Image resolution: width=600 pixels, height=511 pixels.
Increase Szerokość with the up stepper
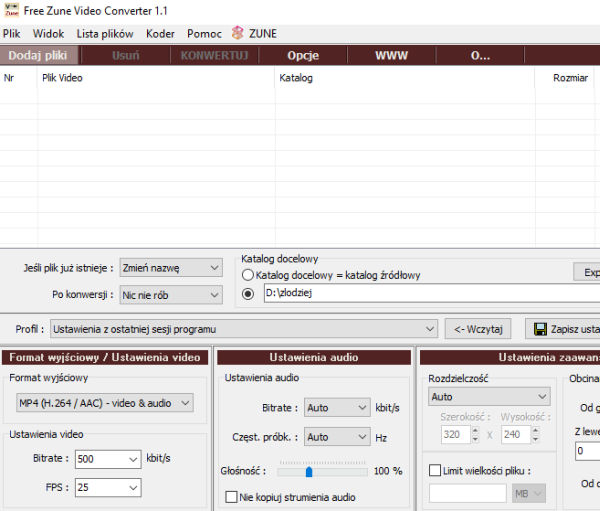coord(475,430)
